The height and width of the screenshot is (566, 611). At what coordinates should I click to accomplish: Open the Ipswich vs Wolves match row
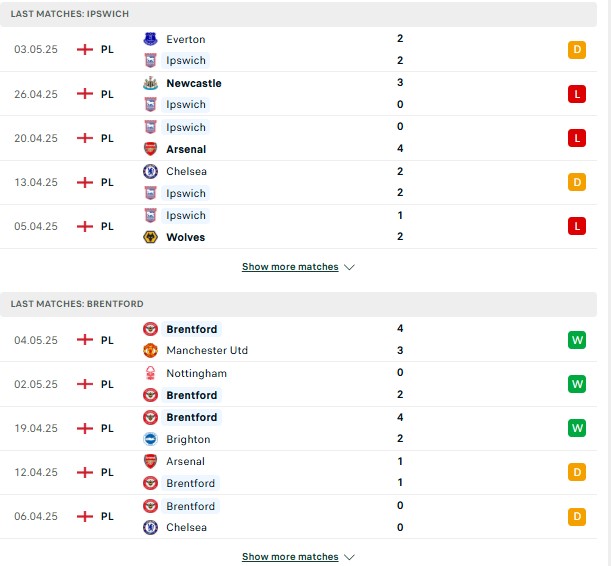pyautogui.click(x=298, y=226)
